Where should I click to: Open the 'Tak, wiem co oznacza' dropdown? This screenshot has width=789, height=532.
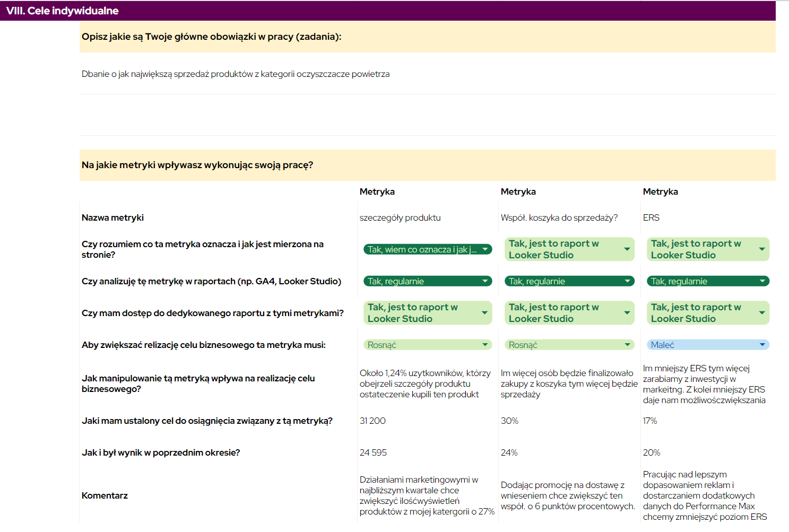pos(428,249)
